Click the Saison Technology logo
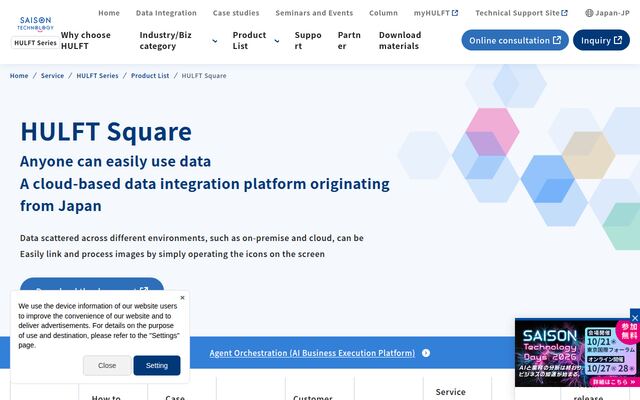 (x=36, y=24)
